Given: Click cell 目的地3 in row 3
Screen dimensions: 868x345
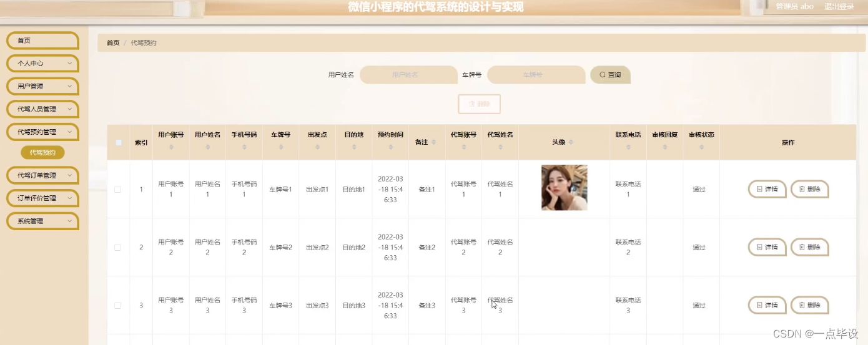Looking at the screenshot, I should pyautogui.click(x=353, y=305).
